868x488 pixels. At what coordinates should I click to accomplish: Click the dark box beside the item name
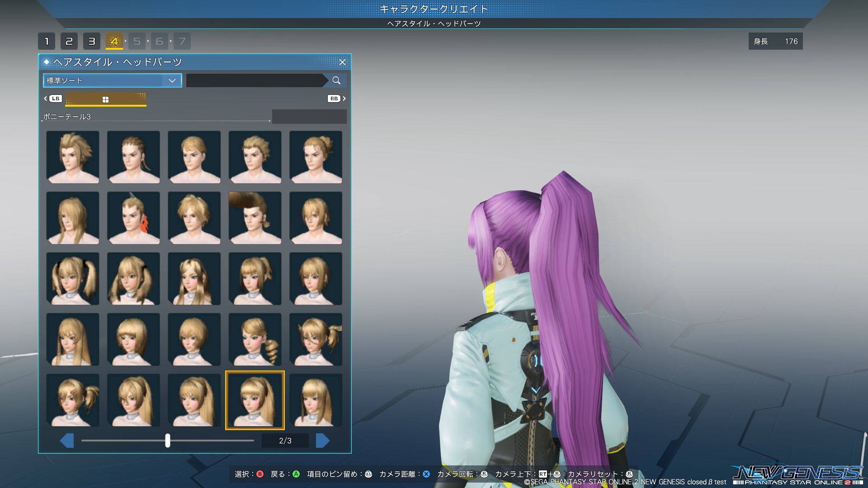309,117
